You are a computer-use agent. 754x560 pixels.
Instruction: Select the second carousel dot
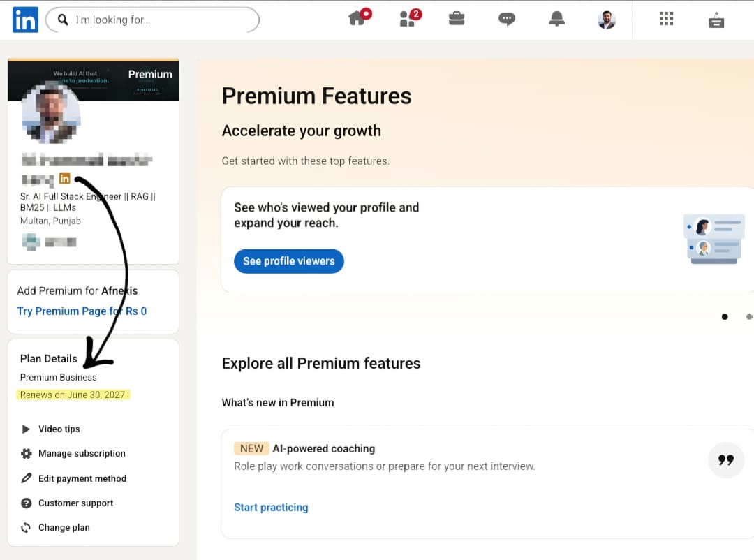tap(749, 316)
